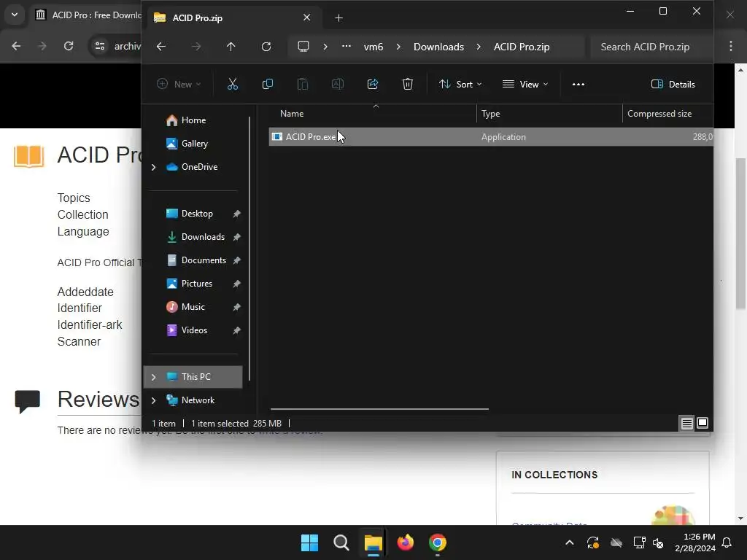Open the Sort dropdown
The image size is (747, 560).
coord(460,85)
